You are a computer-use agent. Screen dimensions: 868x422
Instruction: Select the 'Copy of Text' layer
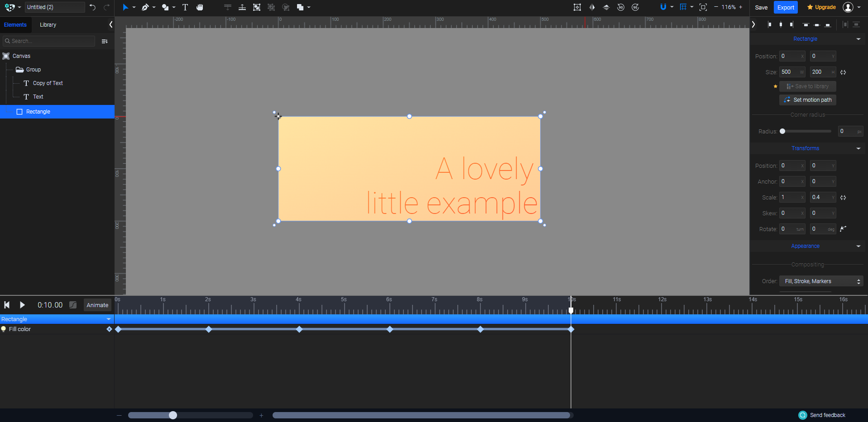[48, 83]
